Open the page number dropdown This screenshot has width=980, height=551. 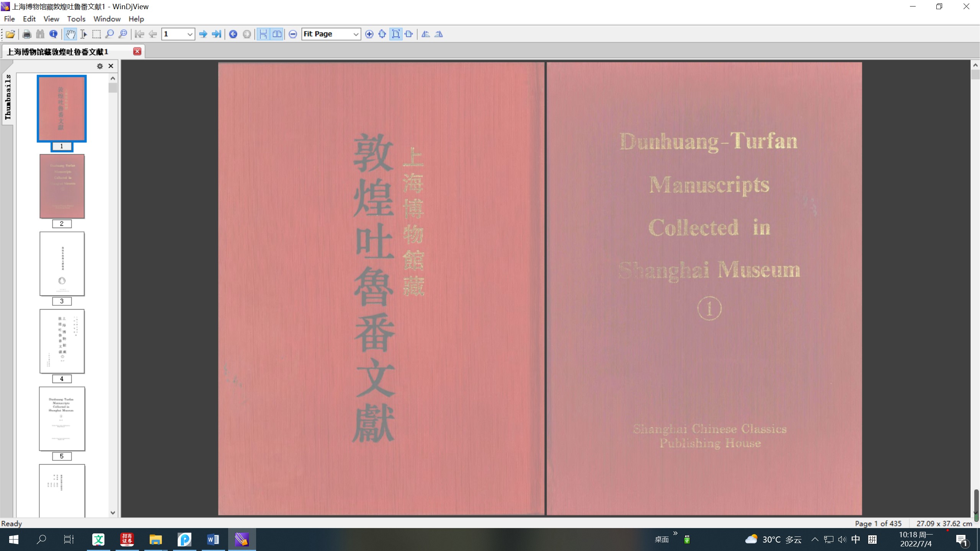tap(189, 34)
